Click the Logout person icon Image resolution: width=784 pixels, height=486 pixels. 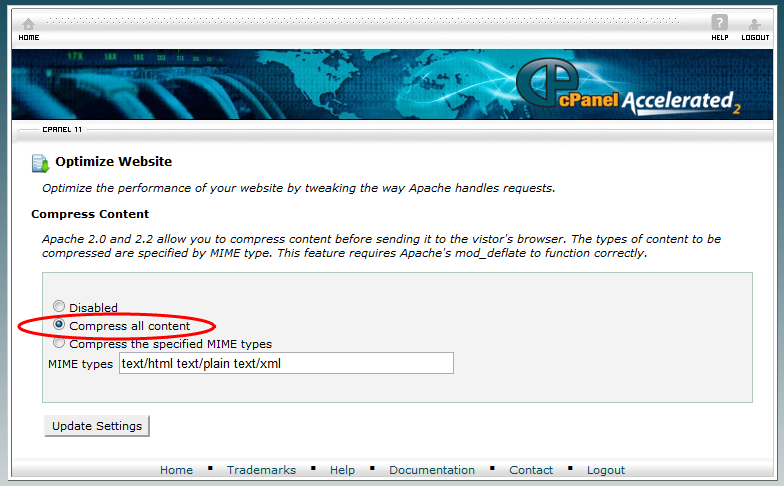754,24
